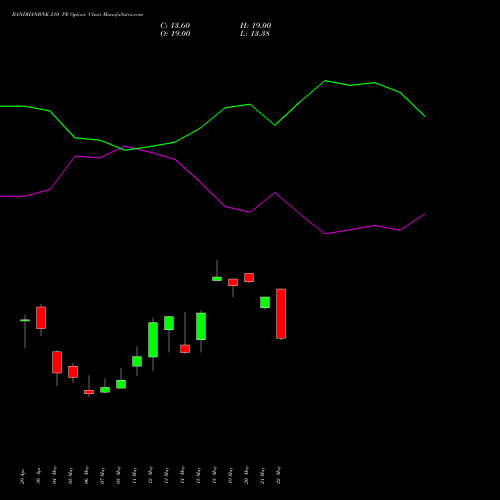Click the green candle for 08 May
500x500 pixels.
(x=121, y=384)
